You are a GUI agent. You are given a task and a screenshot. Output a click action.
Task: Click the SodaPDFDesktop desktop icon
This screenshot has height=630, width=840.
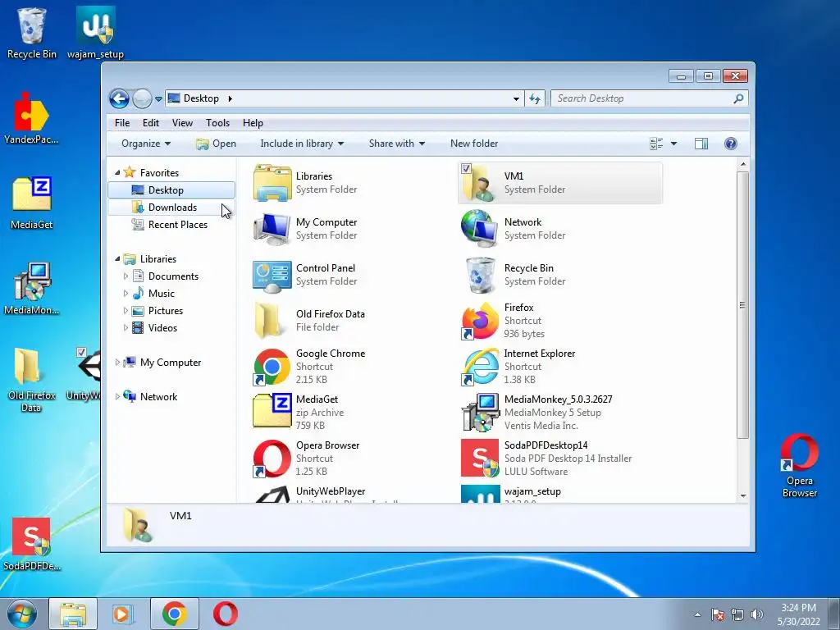(31, 544)
